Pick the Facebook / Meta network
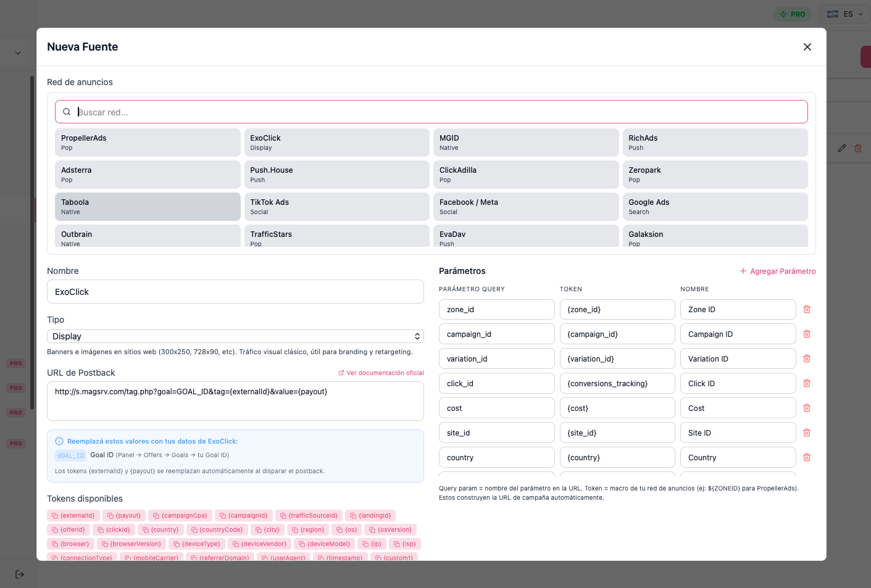 [526, 207]
